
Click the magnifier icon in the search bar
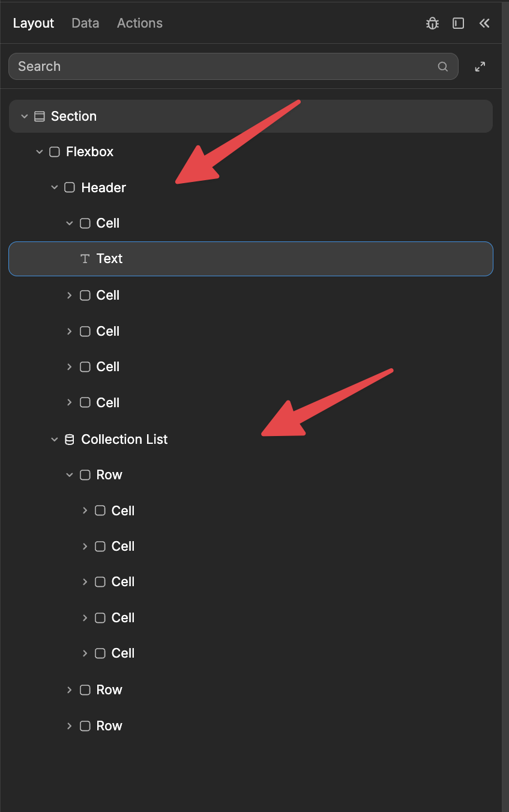442,66
